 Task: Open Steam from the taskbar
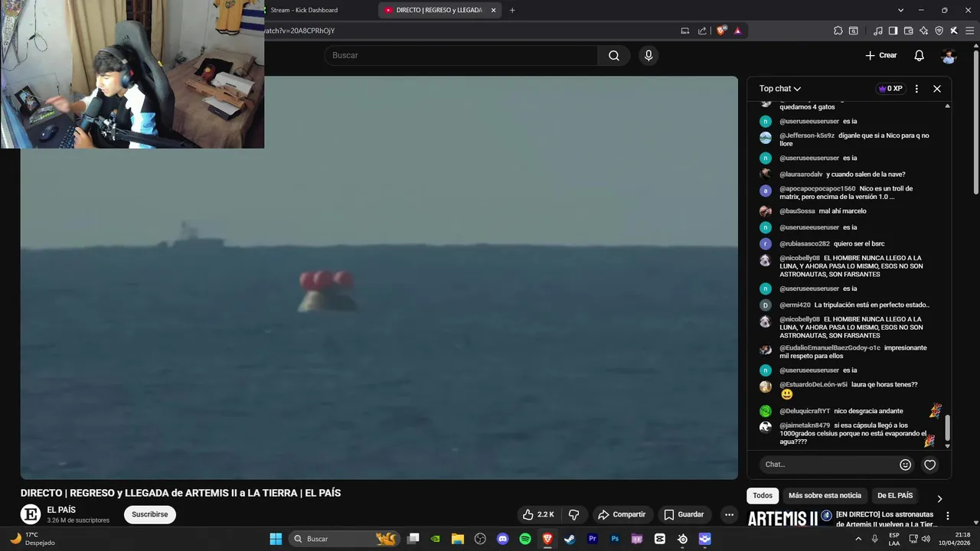click(x=570, y=539)
